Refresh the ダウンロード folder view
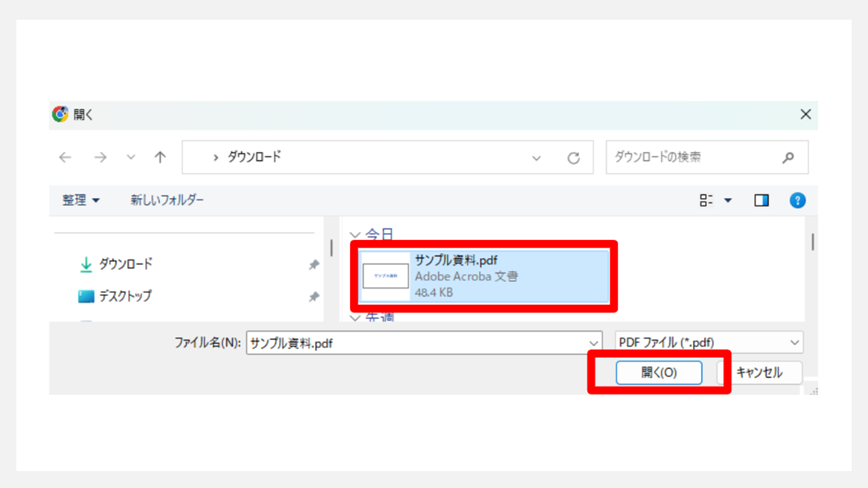The image size is (868, 488). (574, 158)
